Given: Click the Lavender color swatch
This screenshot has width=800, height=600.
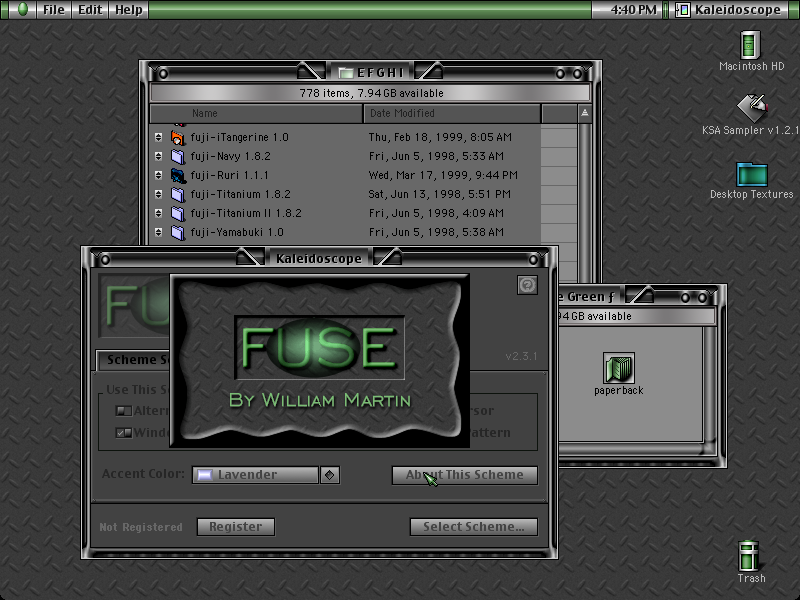Looking at the screenshot, I should [x=205, y=475].
